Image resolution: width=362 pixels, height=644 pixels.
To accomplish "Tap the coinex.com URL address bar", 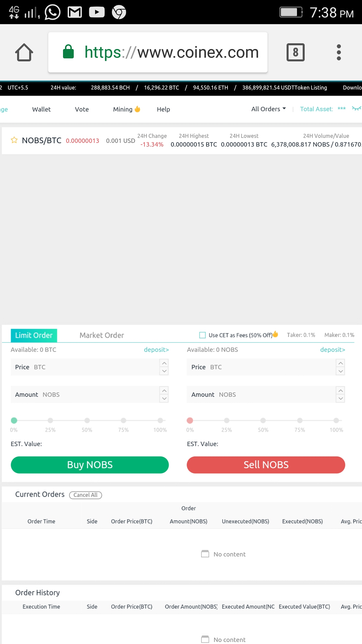I will tap(158, 52).
